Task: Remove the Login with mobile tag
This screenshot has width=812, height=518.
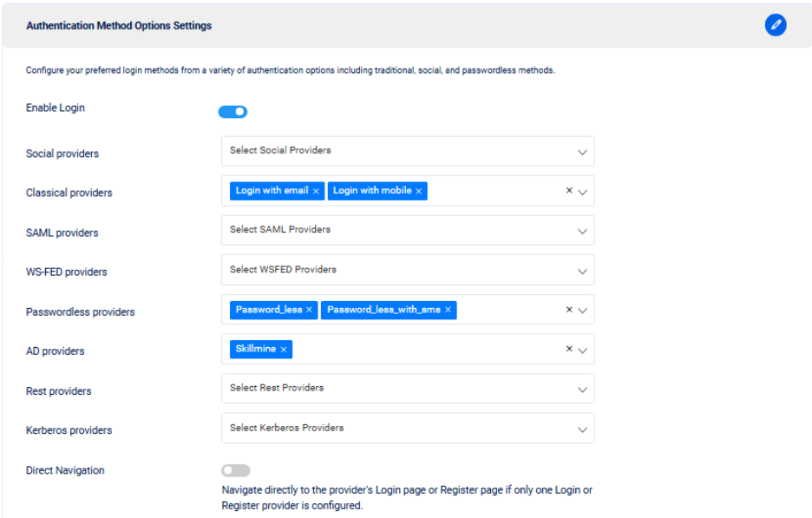Action: (x=419, y=191)
